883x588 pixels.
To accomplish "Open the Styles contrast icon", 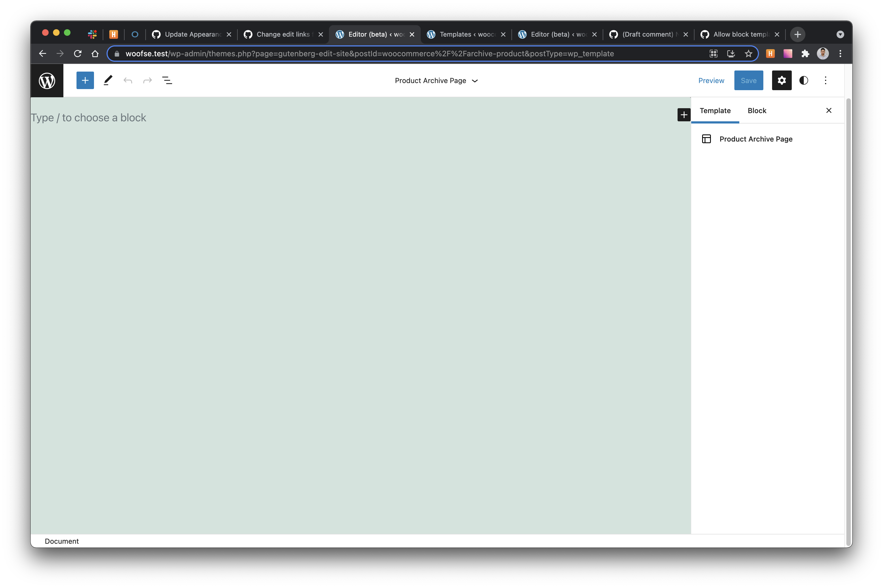I will tap(803, 80).
